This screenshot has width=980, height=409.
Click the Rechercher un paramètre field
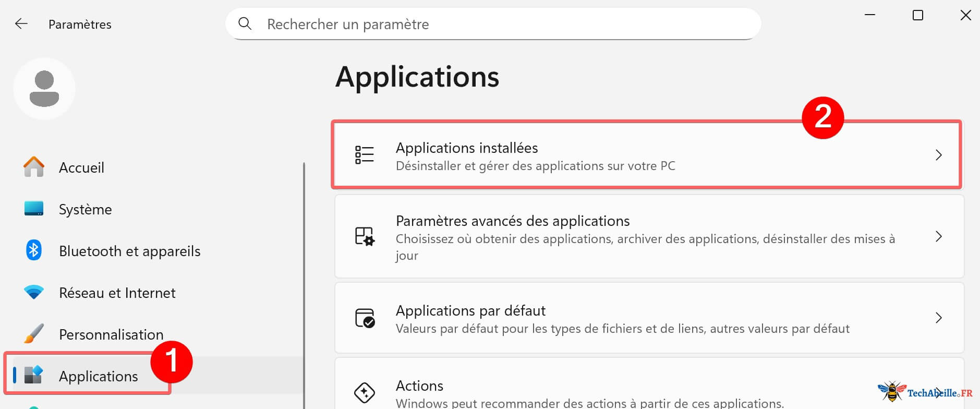[x=493, y=23]
